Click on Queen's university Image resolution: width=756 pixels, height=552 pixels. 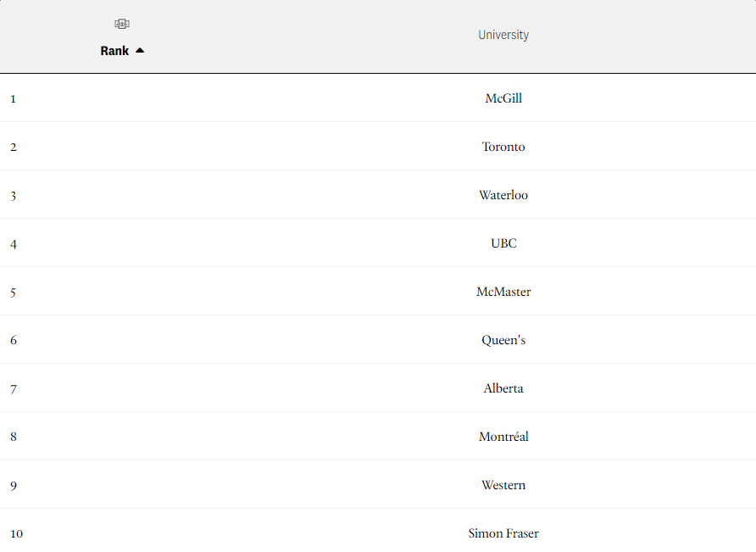coord(503,340)
